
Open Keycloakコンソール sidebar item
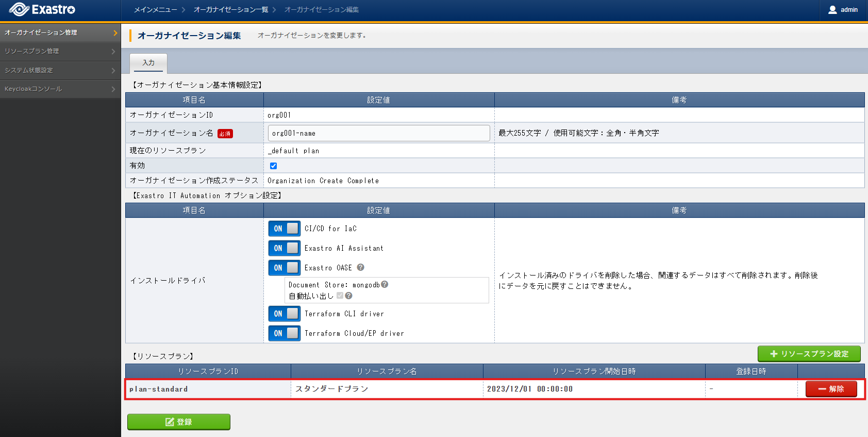tap(60, 89)
